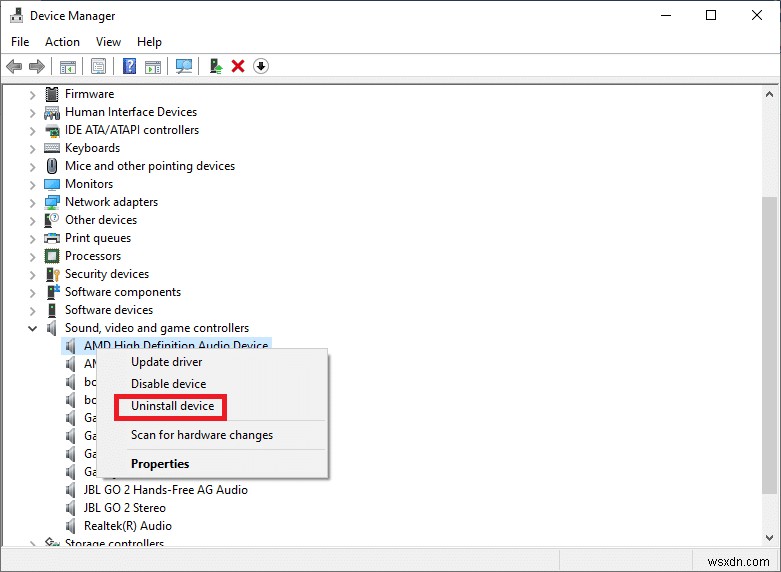781x572 pixels.
Task: Click the Print queues printer icon
Action: point(52,238)
